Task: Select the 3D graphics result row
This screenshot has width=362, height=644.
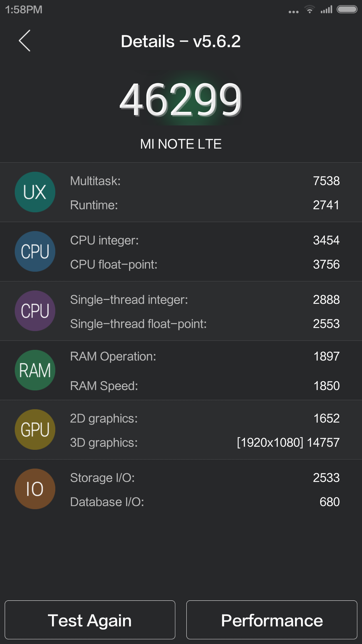Action: pyautogui.click(x=204, y=443)
